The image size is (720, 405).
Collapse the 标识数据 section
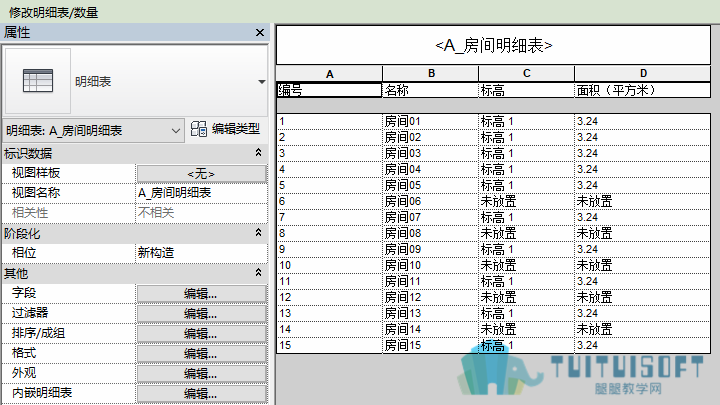[x=259, y=153]
